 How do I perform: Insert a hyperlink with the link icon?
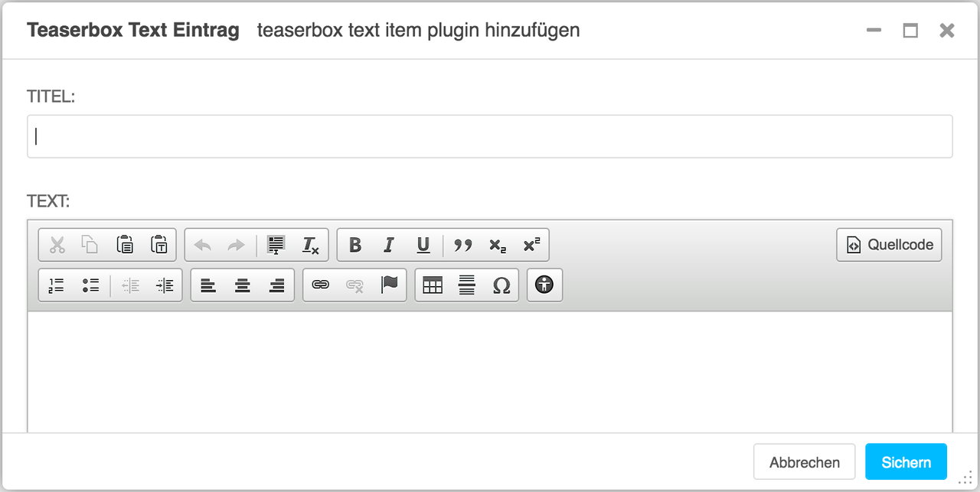point(320,285)
